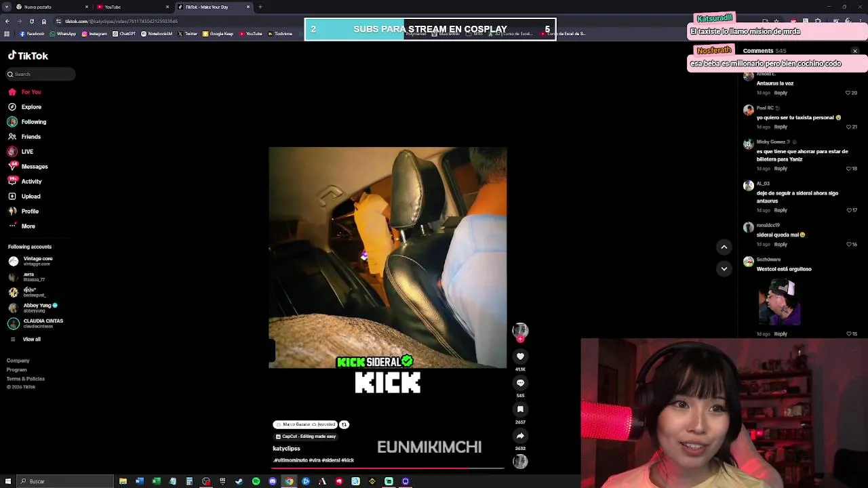868x488 pixels.
Task: Like the 'Westcol está orgulloso' comment
Action: click(x=848, y=333)
